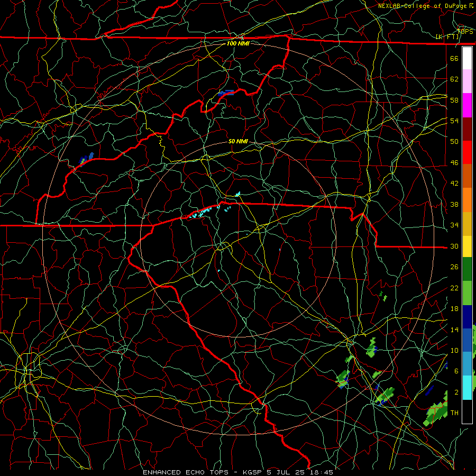Pick the gold swatch on the tops scale
This screenshot has height=476, width=476.
click(x=467, y=224)
